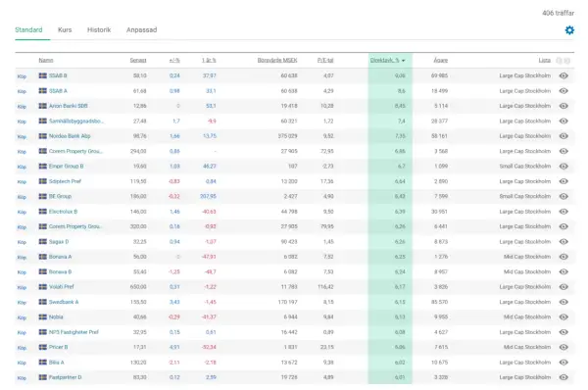Toggle watch eye for Arion Banki SDB
588x390 pixels.
pyautogui.click(x=563, y=106)
